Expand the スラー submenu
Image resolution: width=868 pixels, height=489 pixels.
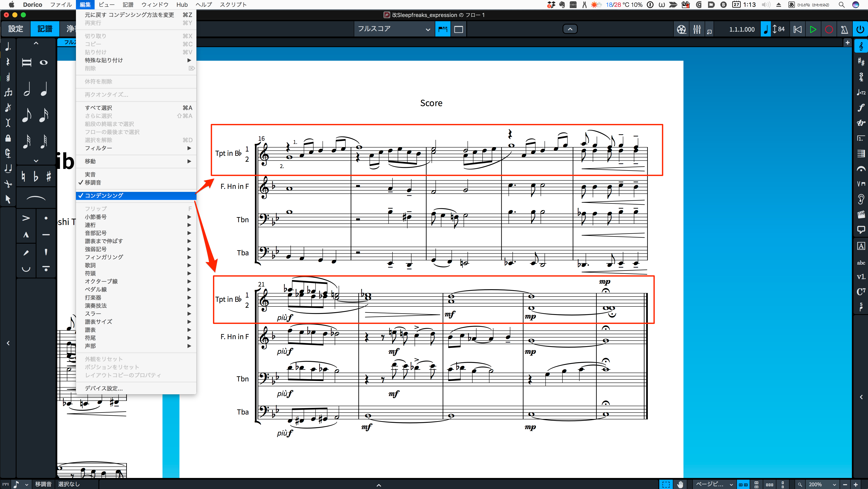point(136,314)
